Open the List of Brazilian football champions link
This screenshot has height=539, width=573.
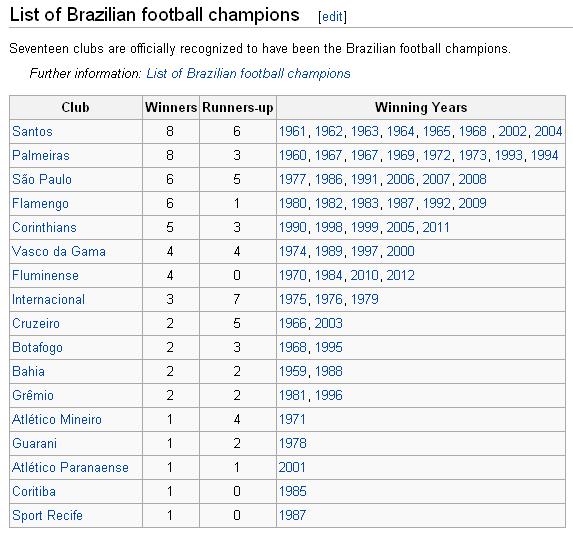248,73
